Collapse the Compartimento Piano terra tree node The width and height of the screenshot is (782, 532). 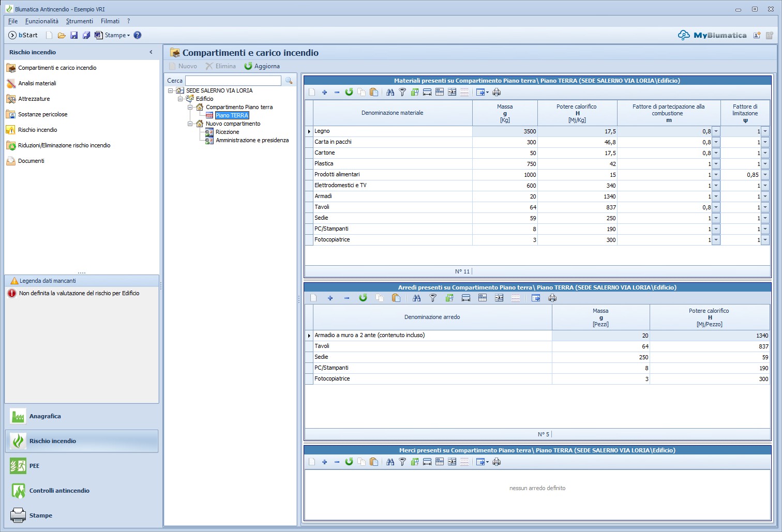click(190, 107)
